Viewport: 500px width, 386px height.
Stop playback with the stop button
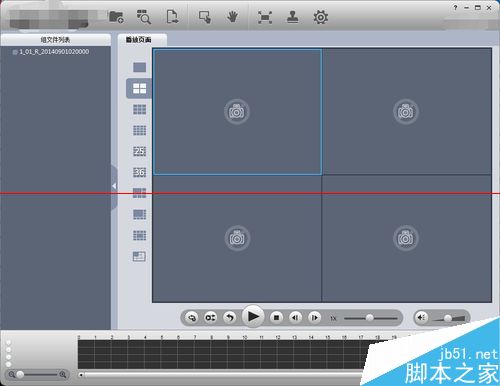(276, 317)
